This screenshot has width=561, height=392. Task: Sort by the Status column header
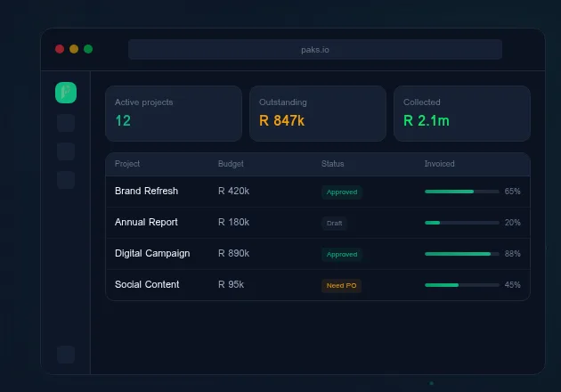click(x=333, y=164)
